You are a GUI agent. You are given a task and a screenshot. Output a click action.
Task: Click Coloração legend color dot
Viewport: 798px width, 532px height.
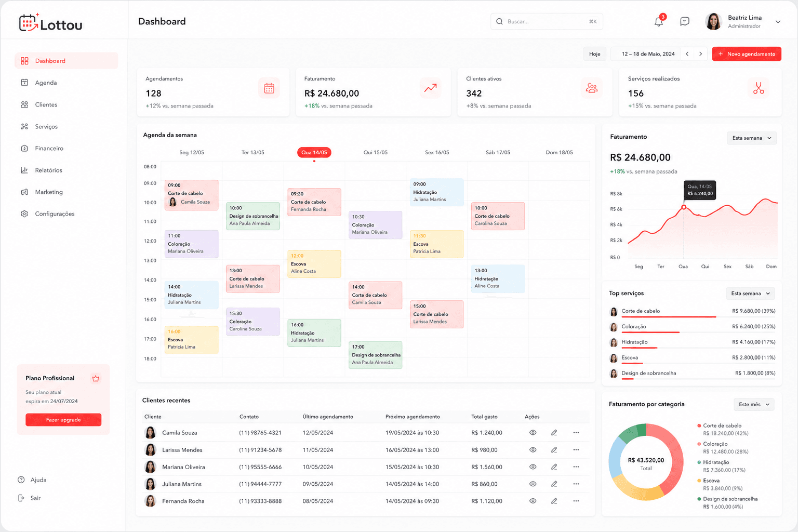(x=699, y=444)
